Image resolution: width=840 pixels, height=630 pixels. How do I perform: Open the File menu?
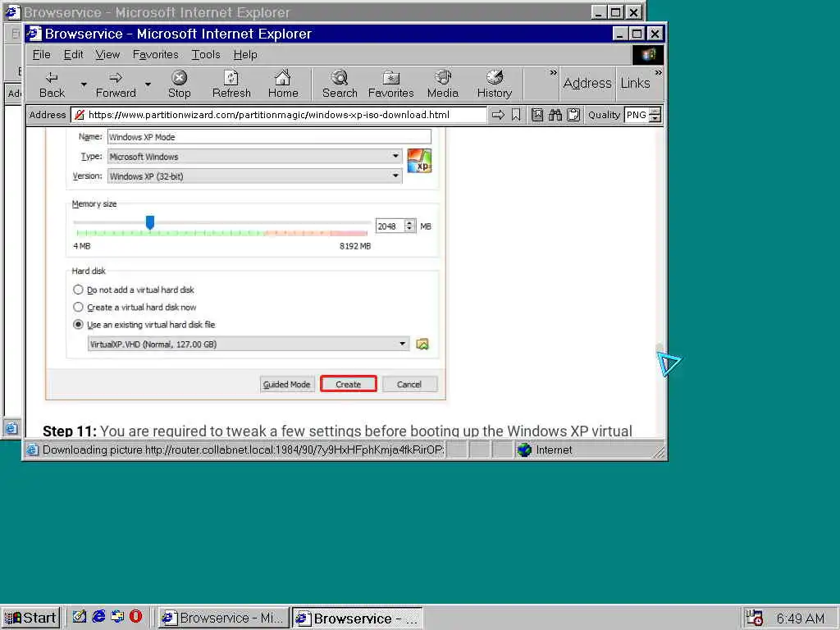[41, 55]
